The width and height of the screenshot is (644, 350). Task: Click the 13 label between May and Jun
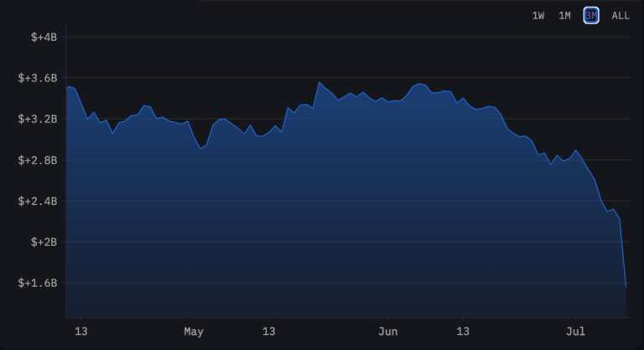tap(269, 331)
